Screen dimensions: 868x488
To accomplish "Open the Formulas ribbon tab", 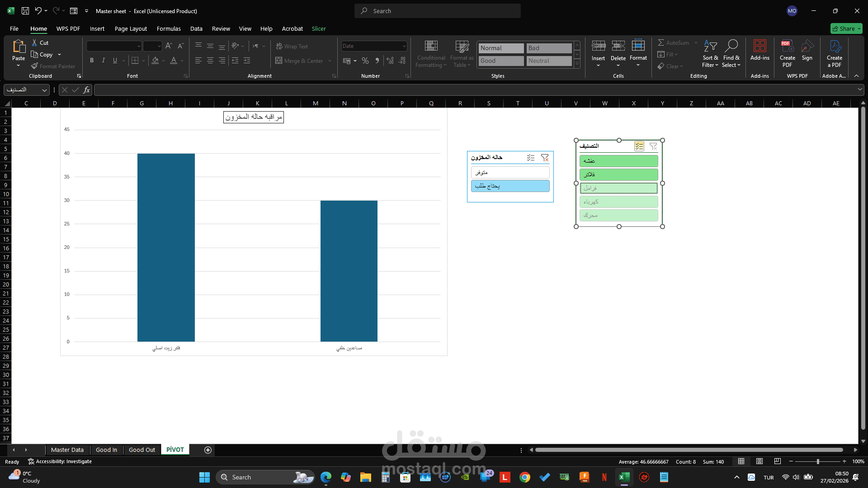I will pos(169,28).
